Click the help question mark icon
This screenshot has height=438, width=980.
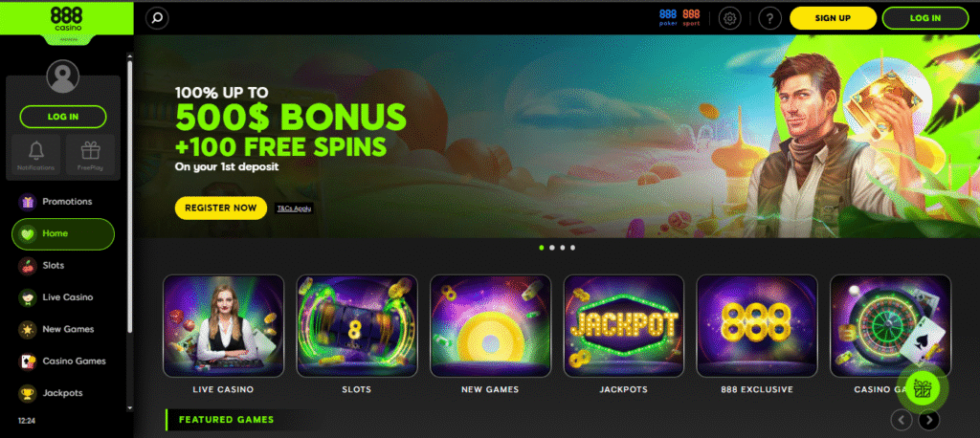770,18
